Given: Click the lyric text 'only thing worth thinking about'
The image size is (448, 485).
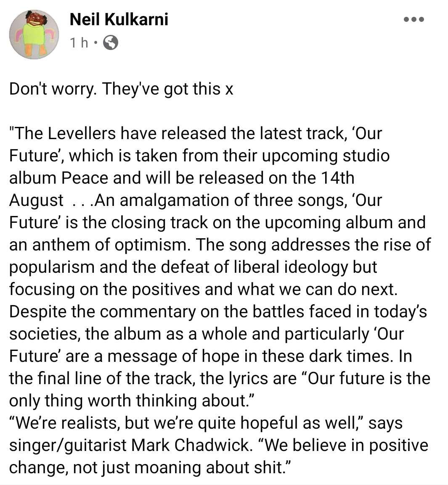Looking at the screenshot, I should (x=127, y=401).
